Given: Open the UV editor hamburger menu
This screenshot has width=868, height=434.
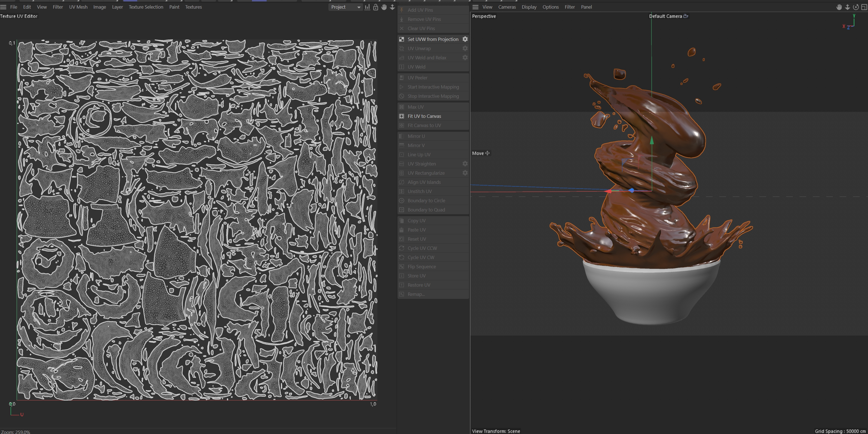Looking at the screenshot, I should point(3,7).
